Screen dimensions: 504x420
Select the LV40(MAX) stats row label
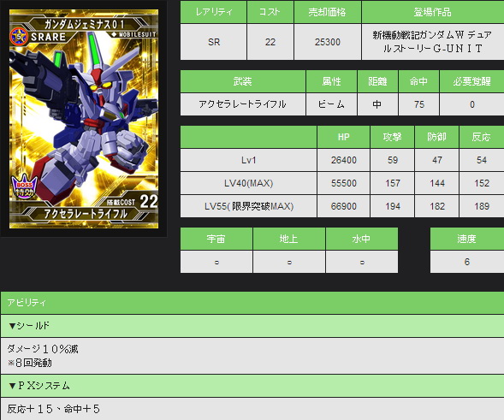point(248,183)
